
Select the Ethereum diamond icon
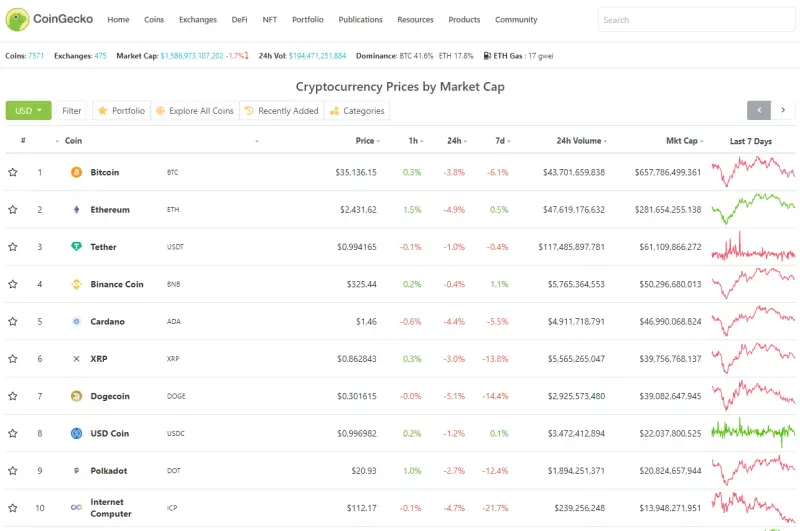[x=76, y=210]
